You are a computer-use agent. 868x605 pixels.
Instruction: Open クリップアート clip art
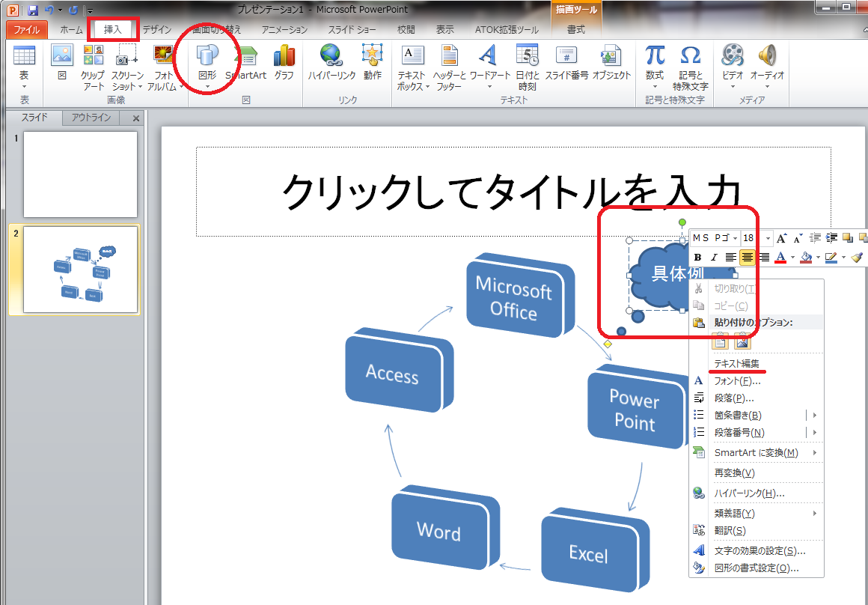click(x=93, y=67)
